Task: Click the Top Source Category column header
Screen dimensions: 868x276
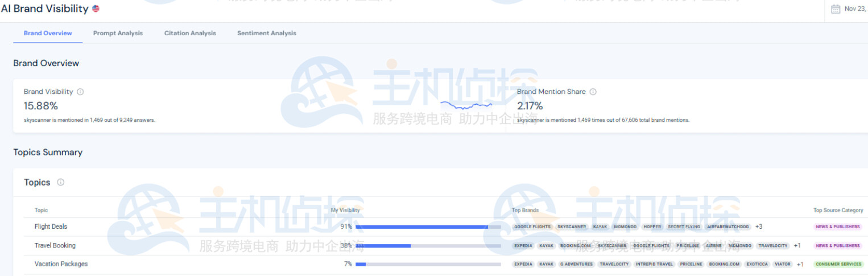Action: [x=838, y=210]
